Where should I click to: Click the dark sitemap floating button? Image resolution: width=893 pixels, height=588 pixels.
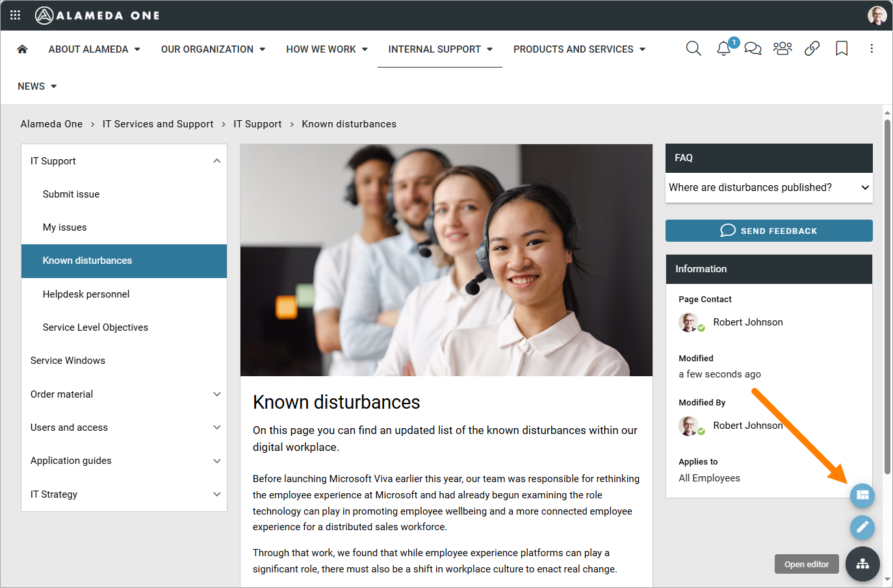point(862,564)
